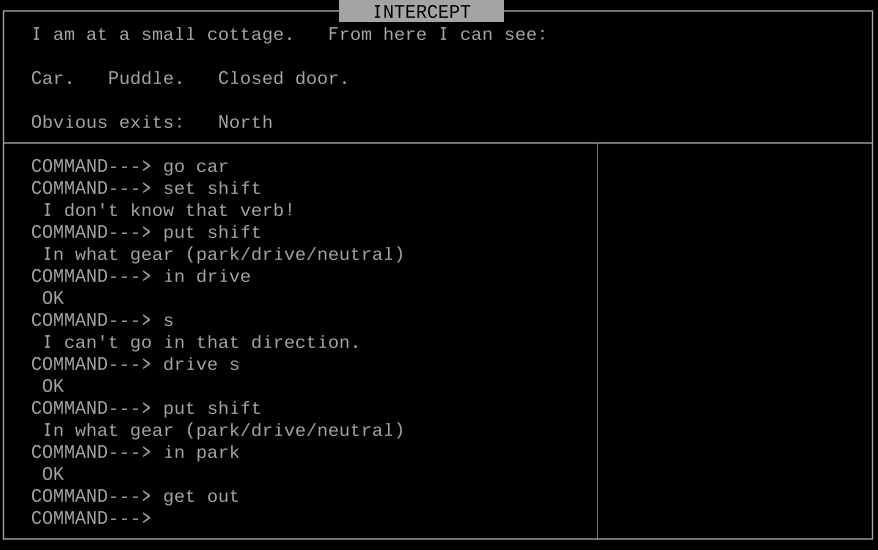Click the single 's' command entry
This screenshot has width=878, height=550.
coord(168,320)
